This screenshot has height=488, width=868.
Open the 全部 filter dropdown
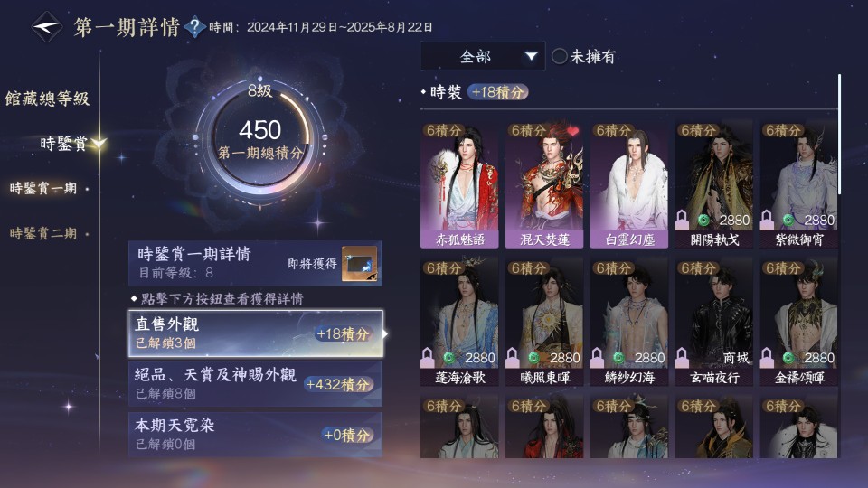click(482, 56)
